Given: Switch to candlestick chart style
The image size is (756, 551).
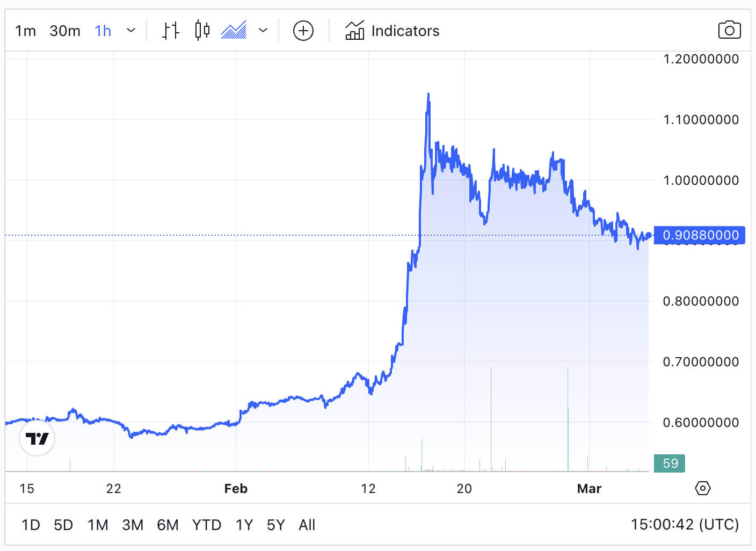Looking at the screenshot, I should coord(201,31).
